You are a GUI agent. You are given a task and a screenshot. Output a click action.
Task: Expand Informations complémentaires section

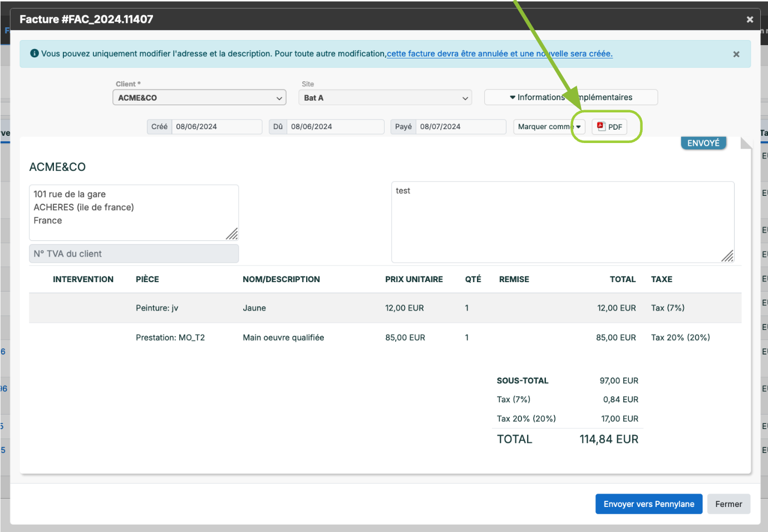(x=571, y=97)
